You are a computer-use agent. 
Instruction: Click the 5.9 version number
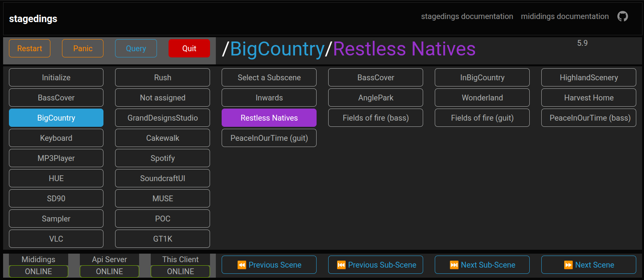point(582,43)
